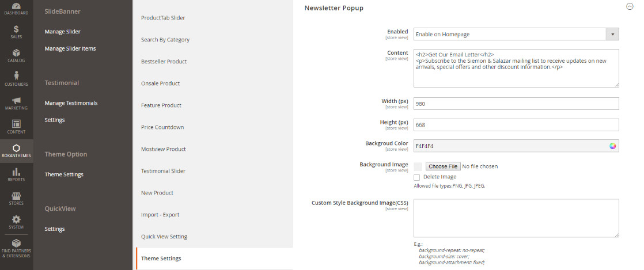Collapse the Newsletter Popup section

coord(630,6)
